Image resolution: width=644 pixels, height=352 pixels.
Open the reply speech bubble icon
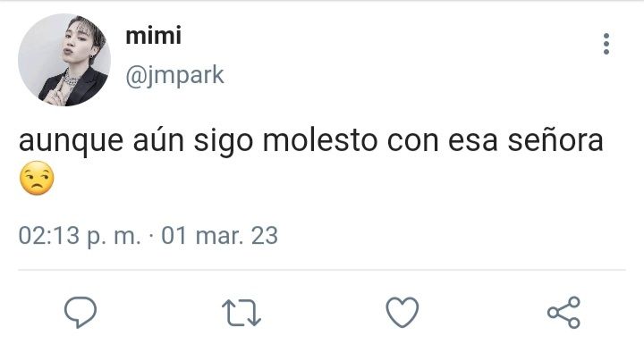point(80,313)
